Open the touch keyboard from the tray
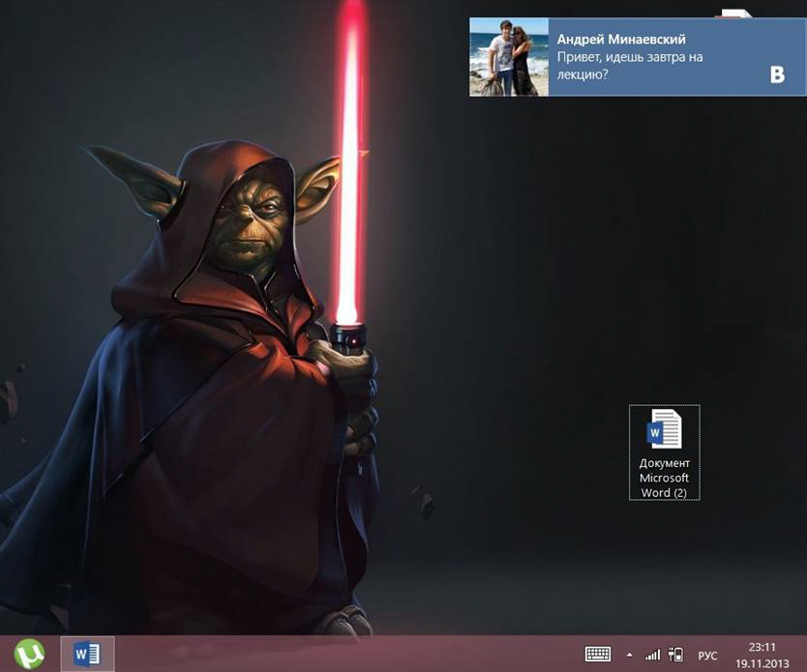 click(598, 654)
